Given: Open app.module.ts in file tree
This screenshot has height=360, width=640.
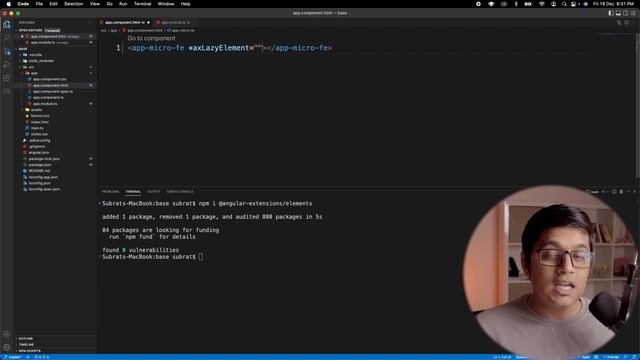Looking at the screenshot, I should pyautogui.click(x=45, y=104).
